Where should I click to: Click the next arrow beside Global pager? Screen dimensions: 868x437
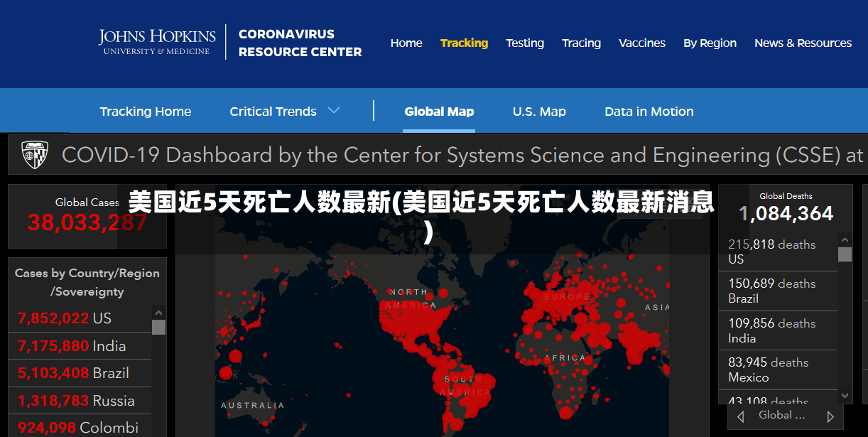point(830,416)
